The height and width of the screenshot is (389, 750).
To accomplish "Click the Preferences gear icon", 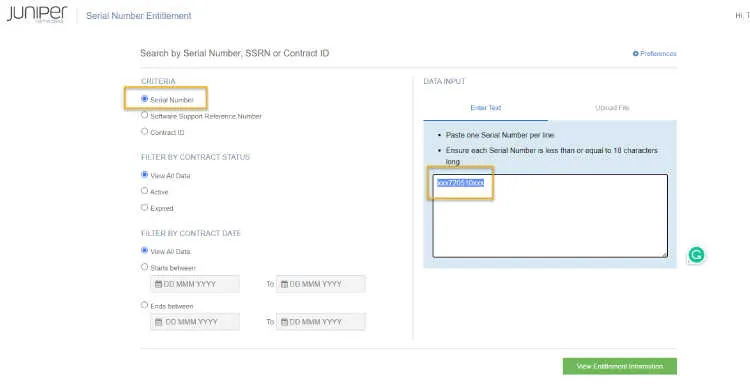I will [x=636, y=54].
